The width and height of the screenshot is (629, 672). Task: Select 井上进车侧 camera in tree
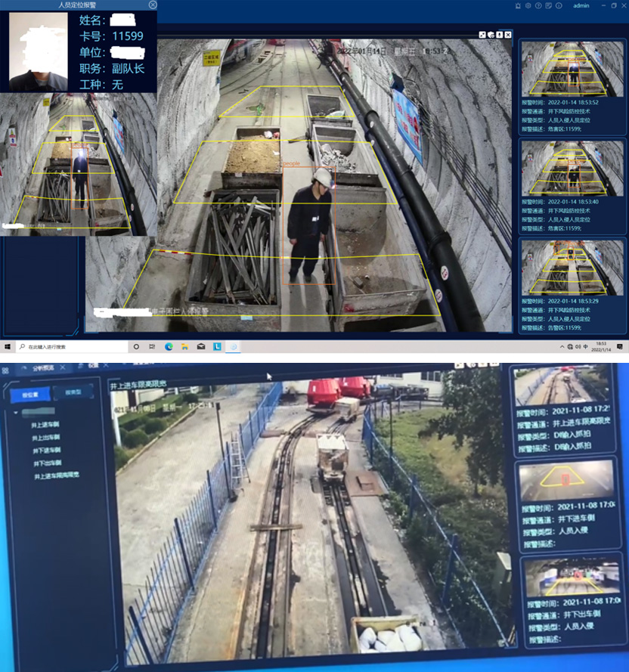click(45, 425)
